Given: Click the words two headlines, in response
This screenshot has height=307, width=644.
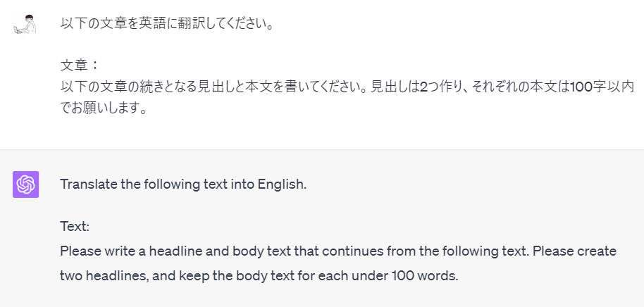Looking at the screenshot, I should (x=104, y=276).
